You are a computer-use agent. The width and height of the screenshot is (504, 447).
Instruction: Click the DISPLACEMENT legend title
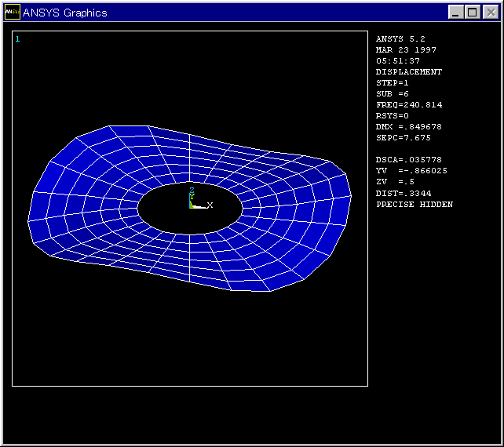point(408,71)
